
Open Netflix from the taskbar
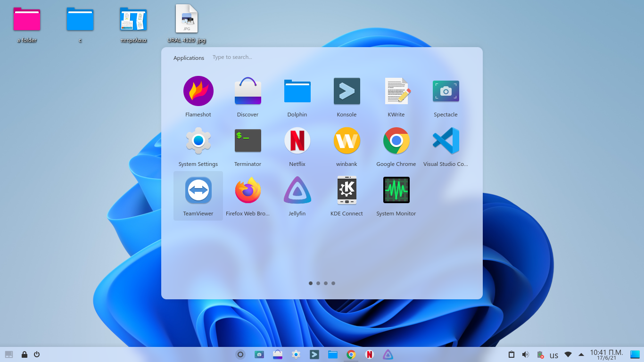(370, 354)
